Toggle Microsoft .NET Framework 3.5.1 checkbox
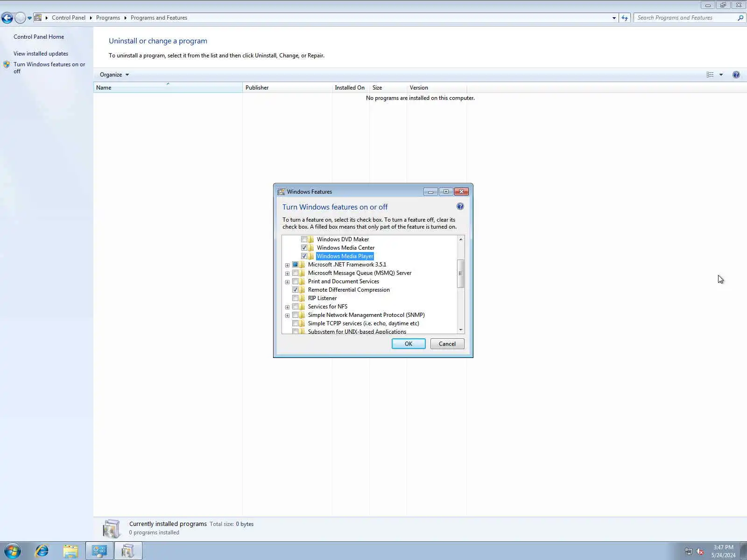Image resolution: width=747 pixels, height=560 pixels. (295, 265)
